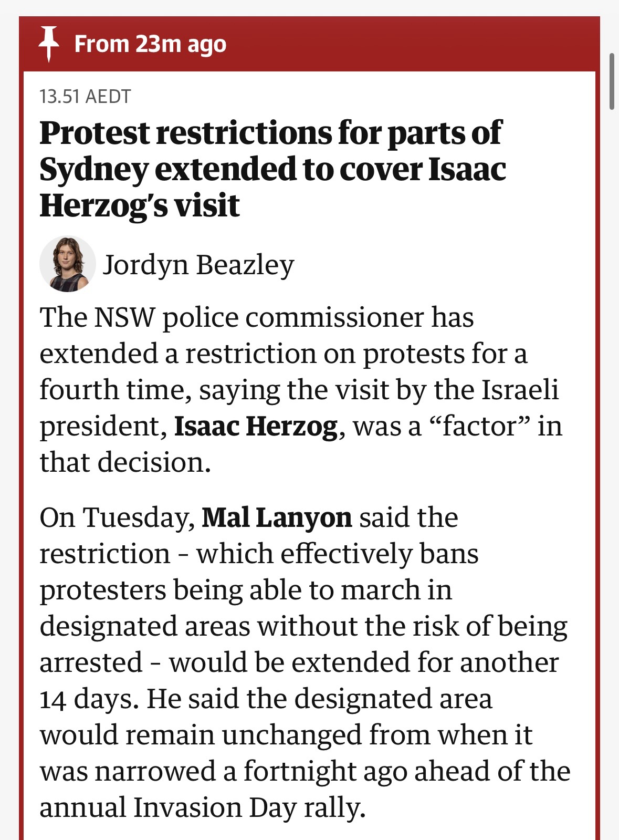Open the Jordyn Beazley author name
Screen dimensions: 619x840
pos(198,264)
